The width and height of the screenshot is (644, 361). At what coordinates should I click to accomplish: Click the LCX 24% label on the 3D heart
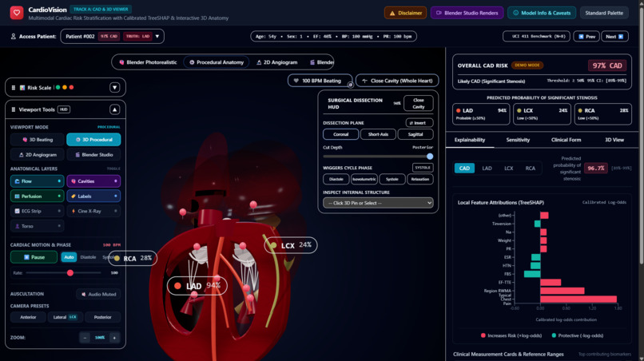click(x=291, y=245)
